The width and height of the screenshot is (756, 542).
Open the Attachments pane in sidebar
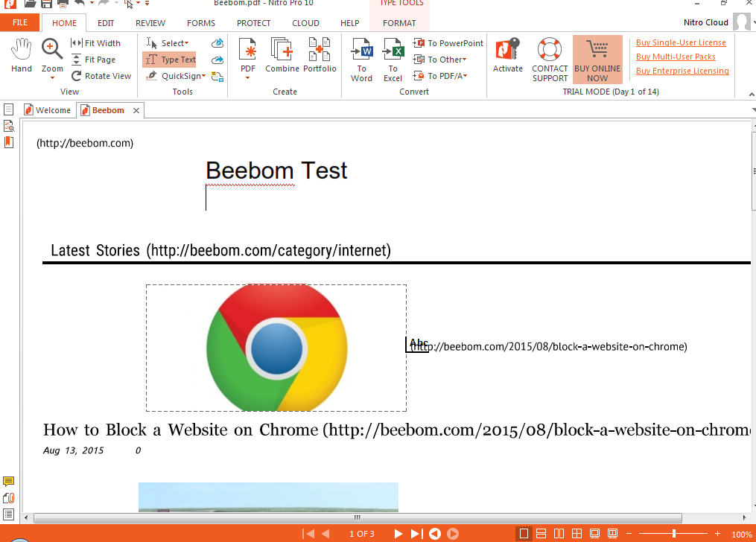9,497
